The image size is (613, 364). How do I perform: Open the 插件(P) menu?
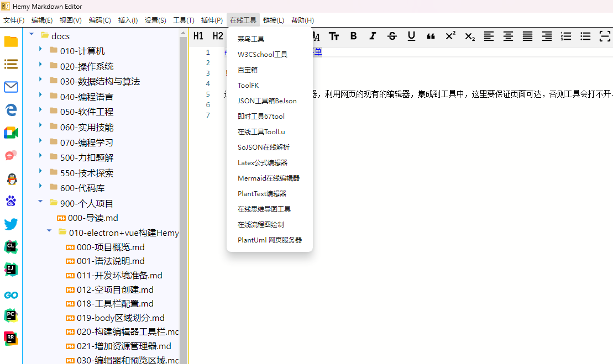click(x=212, y=20)
